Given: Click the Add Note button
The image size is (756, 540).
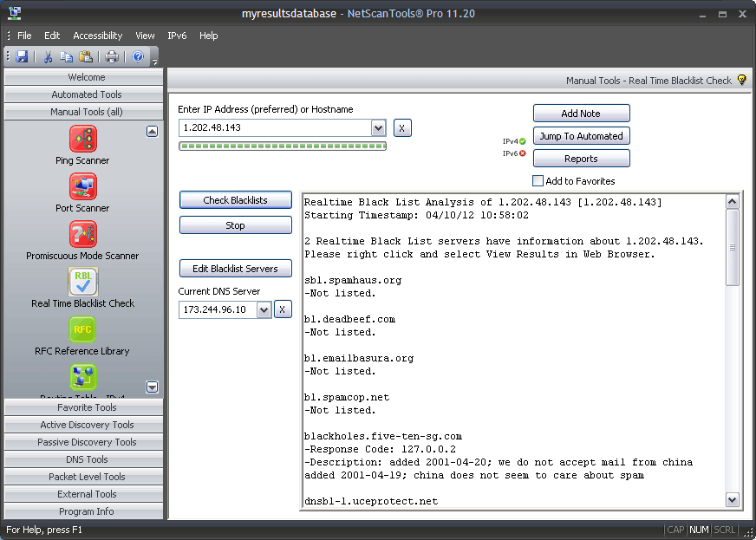Looking at the screenshot, I should click(x=581, y=114).
